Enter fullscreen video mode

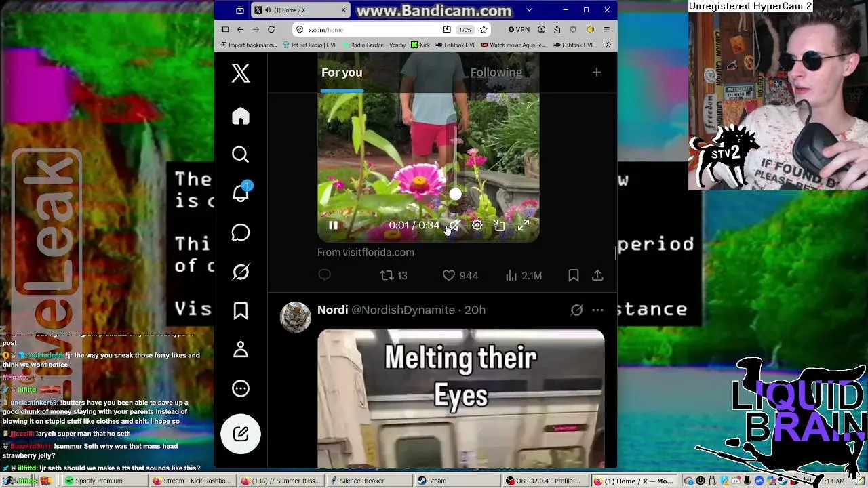coord(524,226)
